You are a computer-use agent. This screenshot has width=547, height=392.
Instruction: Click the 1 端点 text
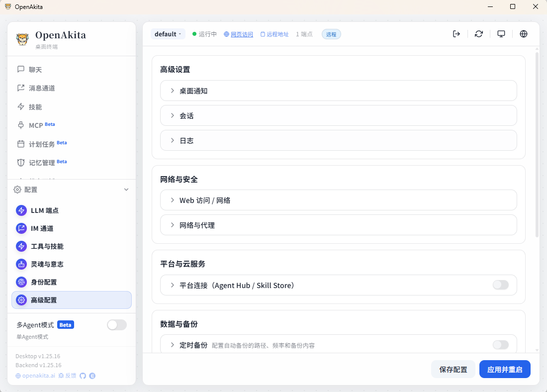[x=304, y=34]
